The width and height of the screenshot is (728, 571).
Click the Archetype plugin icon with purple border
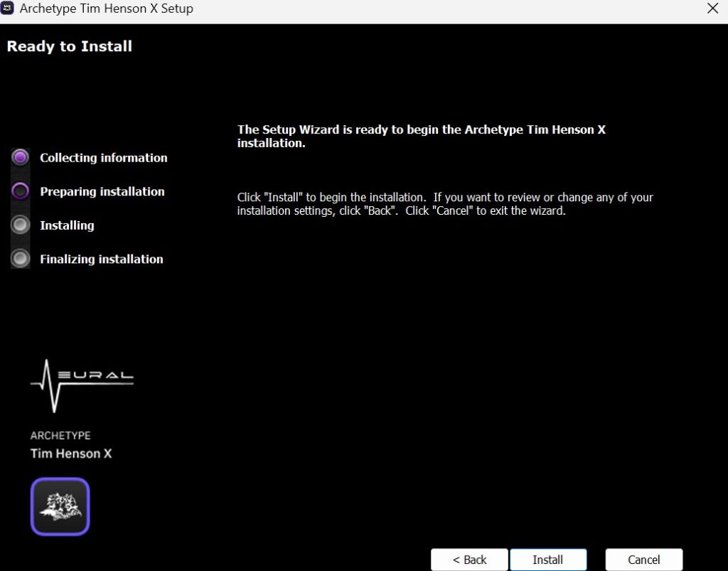tap(60, 506)
